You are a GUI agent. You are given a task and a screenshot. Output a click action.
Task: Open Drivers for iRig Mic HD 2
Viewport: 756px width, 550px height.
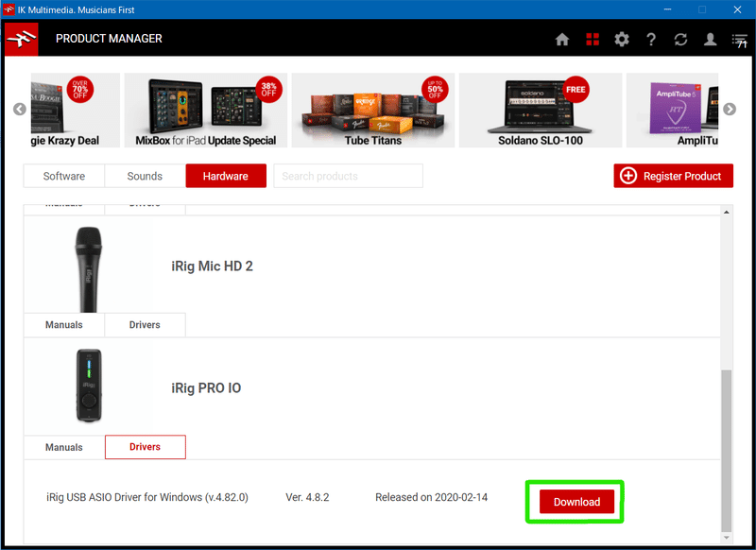[145, 325]
